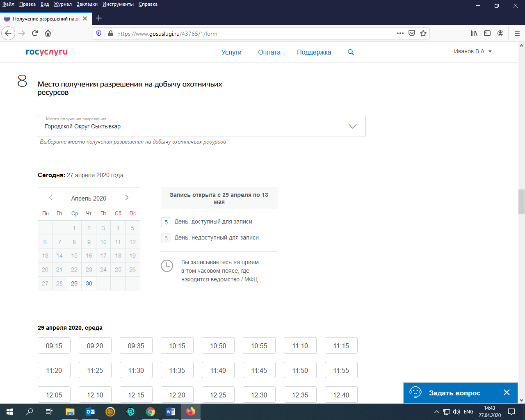Go to the browser home page icon

pyautogui.click(x=48, y=33)
